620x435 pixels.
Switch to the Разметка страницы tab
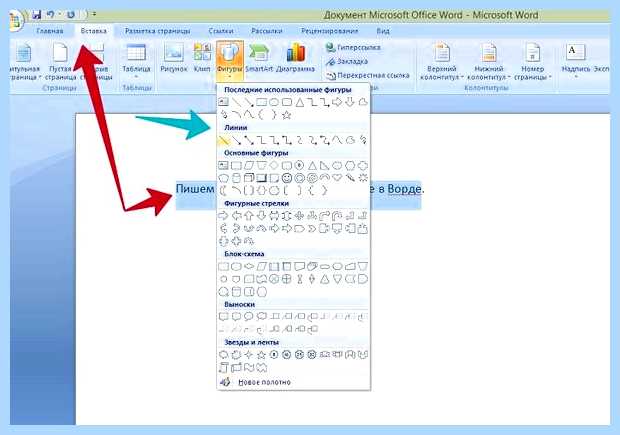157,31
